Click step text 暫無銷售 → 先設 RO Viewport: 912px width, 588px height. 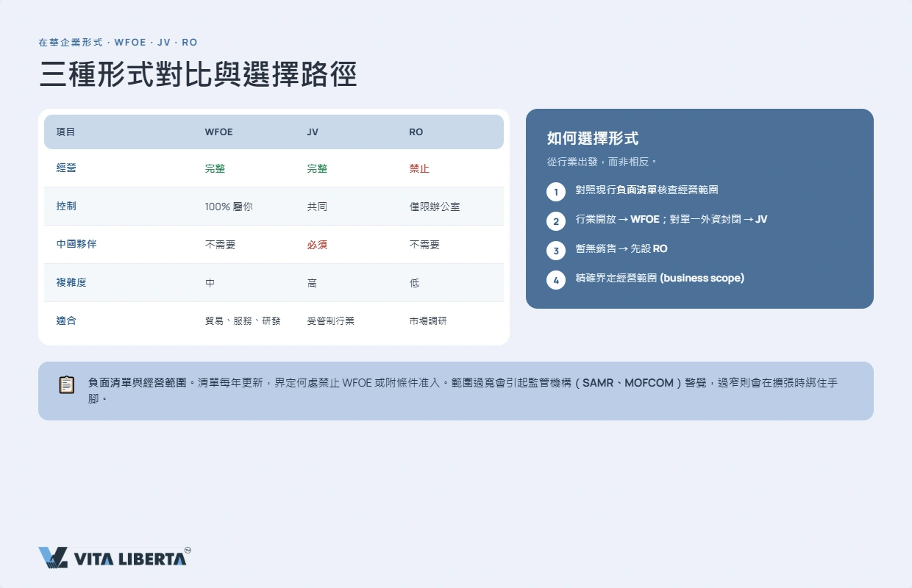pos(621,249)
